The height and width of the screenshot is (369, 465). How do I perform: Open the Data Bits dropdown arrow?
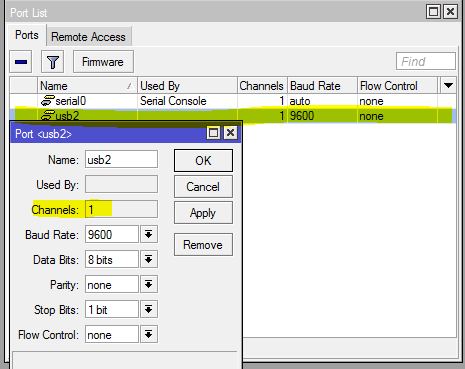(x=149, y=259)
